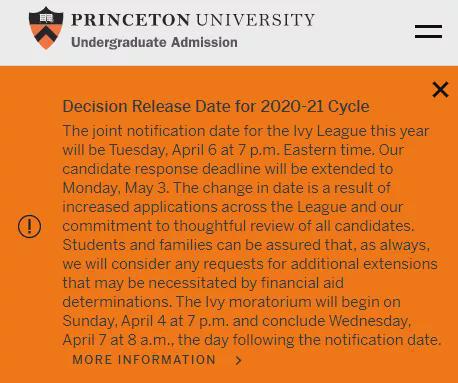Click the 'Sunday, April 4' text
The height and width of the screenshot is (383, 458).
coord(114,321)
